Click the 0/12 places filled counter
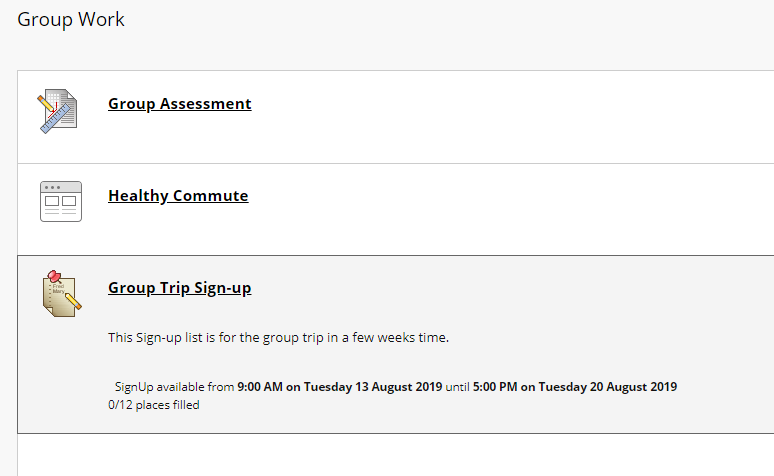 pyautogui.click(x=154, y=405)
